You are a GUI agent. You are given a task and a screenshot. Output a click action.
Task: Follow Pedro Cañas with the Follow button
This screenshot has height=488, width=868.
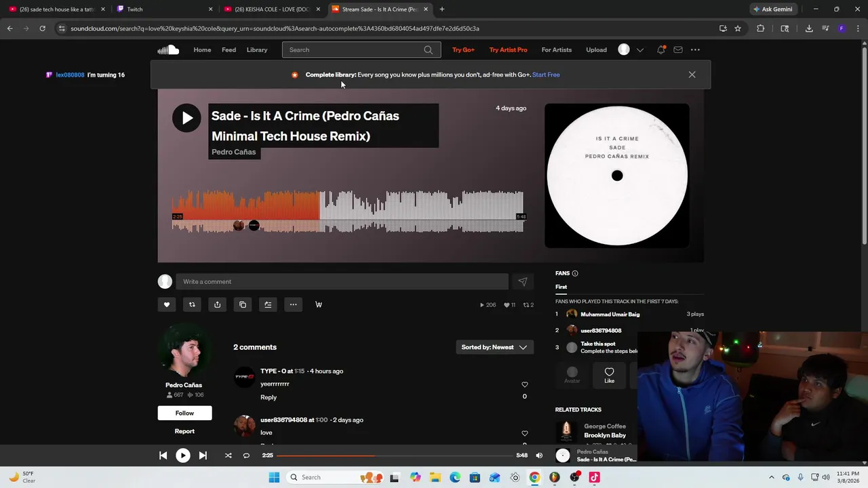pyautogui.click(x=184, y=413)
